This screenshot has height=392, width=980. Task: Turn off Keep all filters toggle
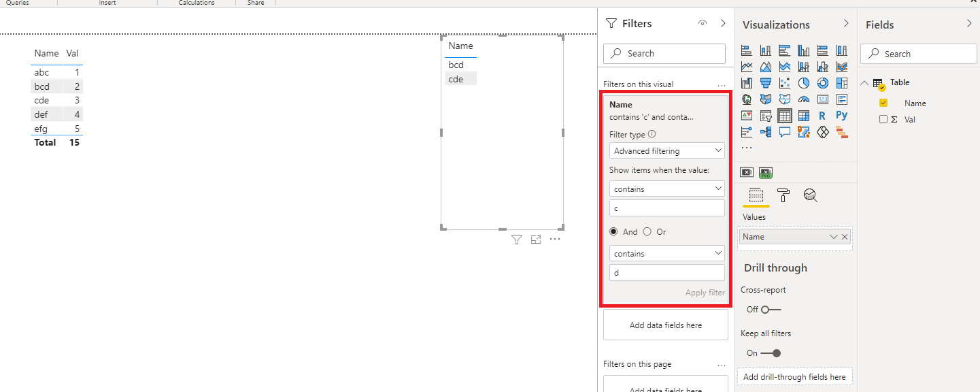tap(771, 353)
